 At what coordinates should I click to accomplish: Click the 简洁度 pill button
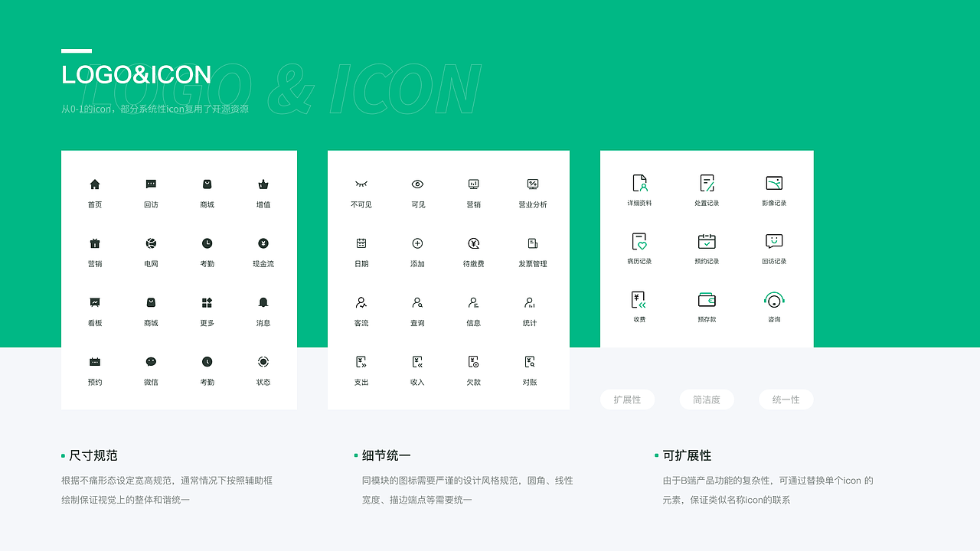[707, 399]
